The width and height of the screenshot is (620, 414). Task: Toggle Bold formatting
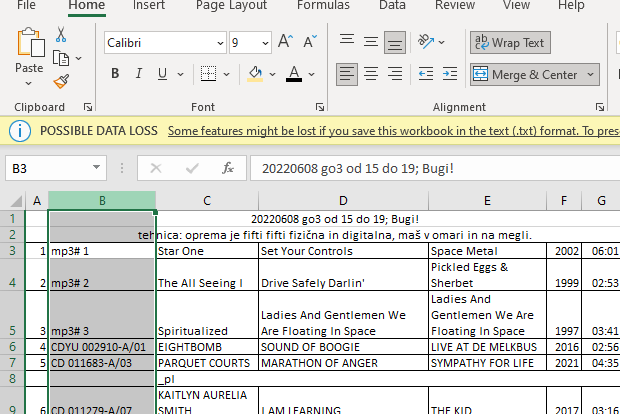click(x=115, y=74)
